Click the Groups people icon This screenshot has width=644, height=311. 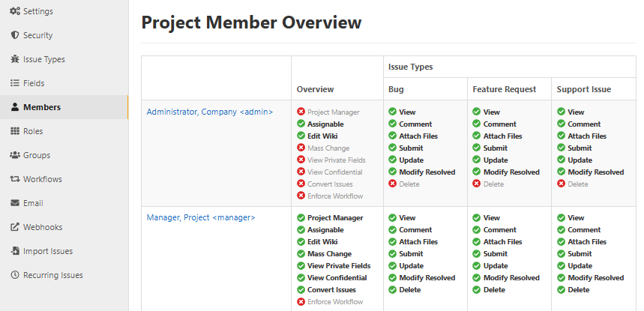pyautogui.click(x=15, y=155)
